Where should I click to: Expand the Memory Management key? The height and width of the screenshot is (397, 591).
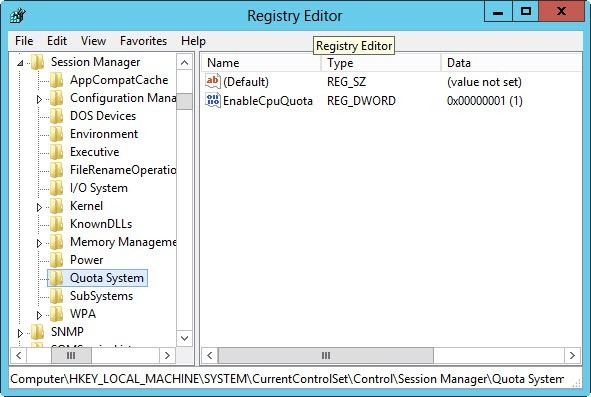(x=39, y=243)
